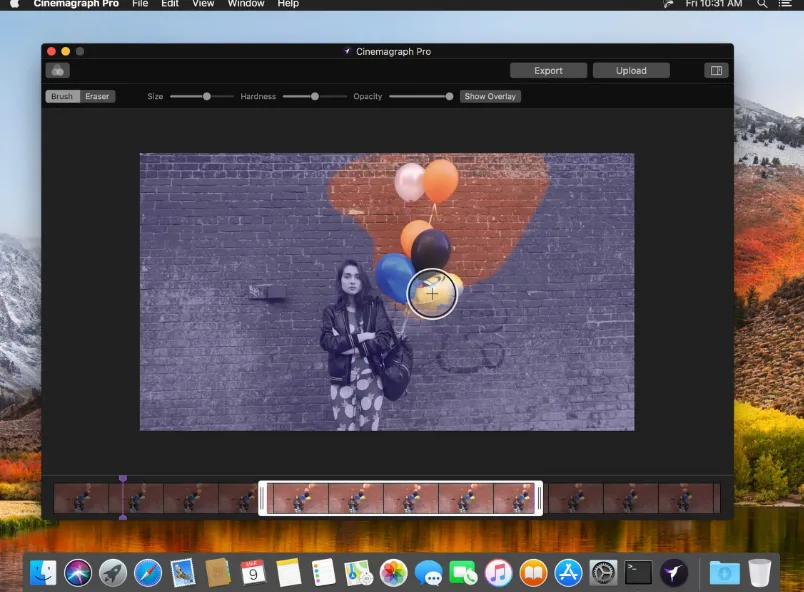Launch Siri from the Dock
This screenshot has height=592, width=804.
pos(78,573)
